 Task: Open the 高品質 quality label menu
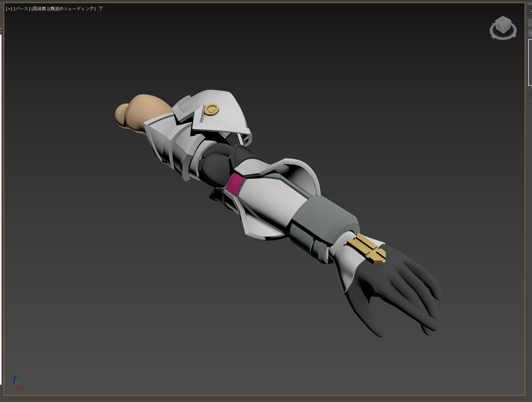pyautogui.click(x=39, y=9)
